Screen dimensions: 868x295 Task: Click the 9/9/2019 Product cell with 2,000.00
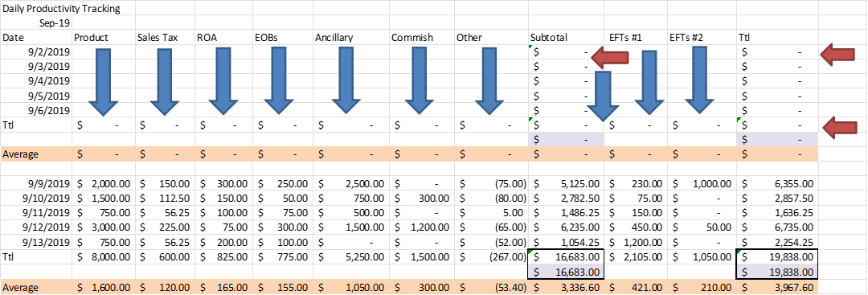click(x=104, y=183)
